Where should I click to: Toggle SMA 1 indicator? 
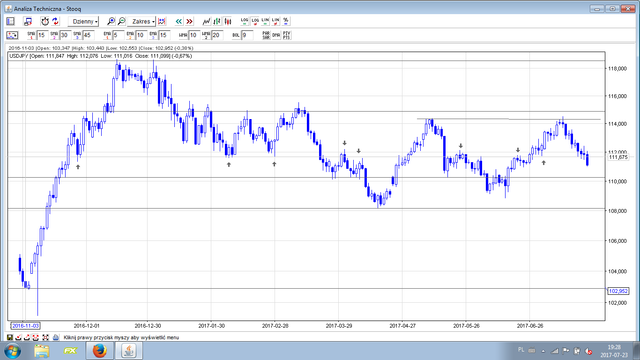pos(31,36)
